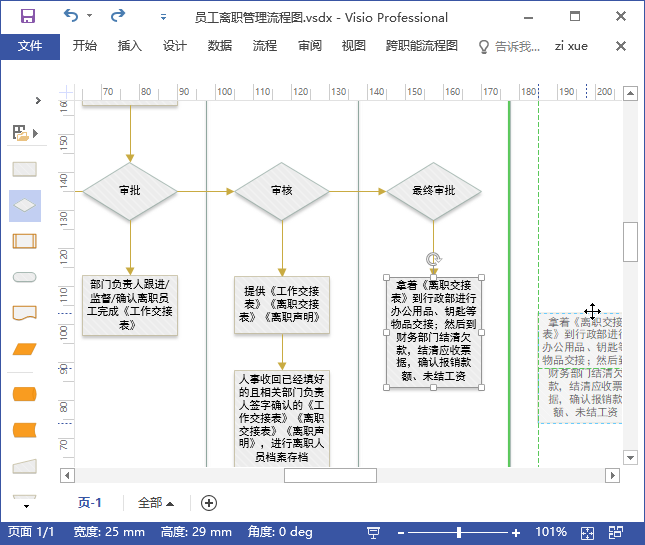This screenshot has width=645, height=545.
Task: Select the orange Data parallelogram shape
Action: [x=25, y=349]
